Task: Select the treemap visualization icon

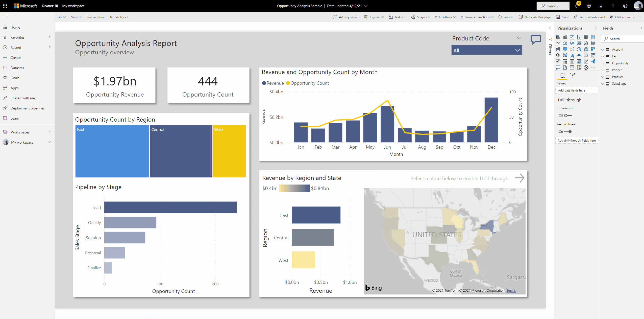Action: point(593,49)
